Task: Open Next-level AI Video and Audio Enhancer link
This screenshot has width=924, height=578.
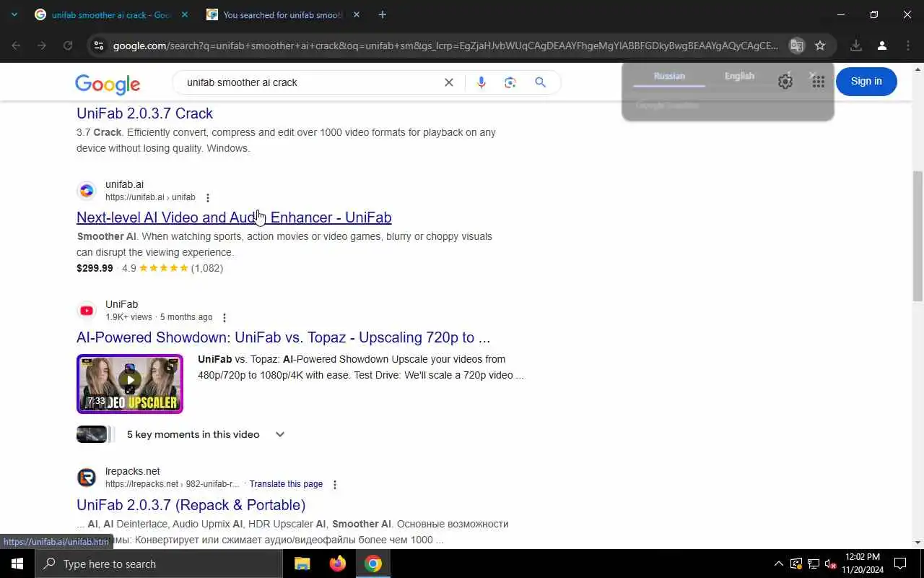Action: click(x=234, y=217)
